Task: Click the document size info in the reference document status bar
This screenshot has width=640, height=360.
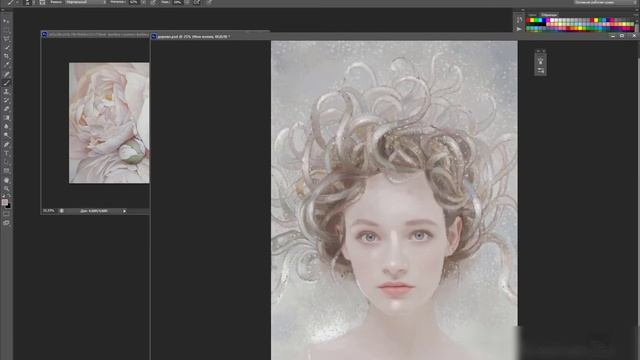Action: (94, 211)
